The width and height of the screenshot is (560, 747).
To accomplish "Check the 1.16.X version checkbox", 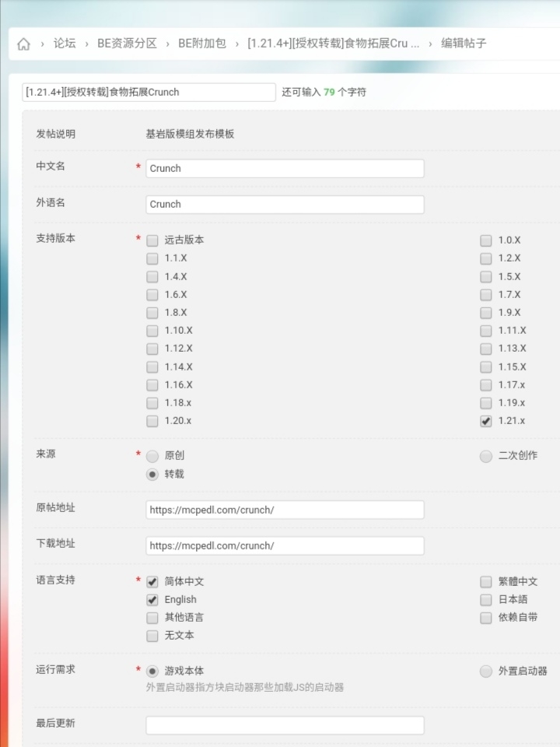I will pos(152,385).
